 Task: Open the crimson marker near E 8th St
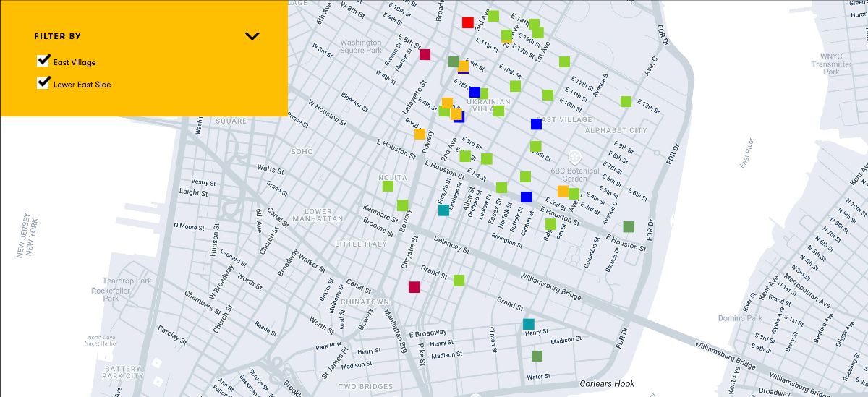425,54
